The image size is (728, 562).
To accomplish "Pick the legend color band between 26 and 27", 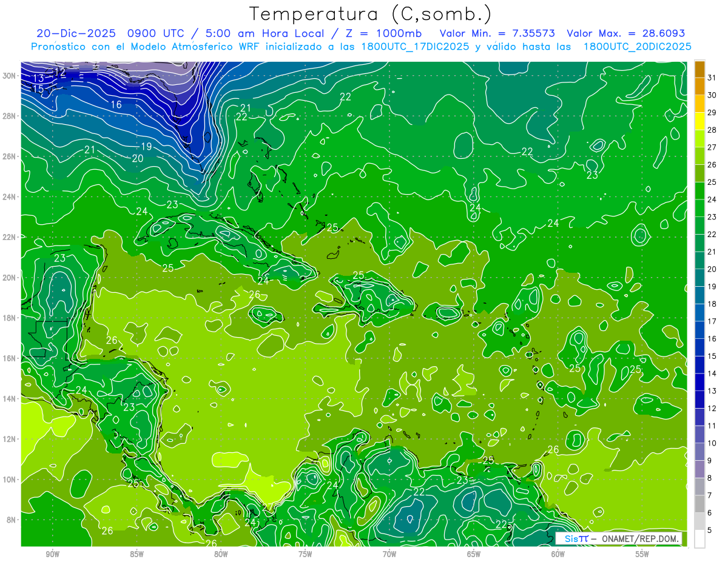I will (699, 156).
